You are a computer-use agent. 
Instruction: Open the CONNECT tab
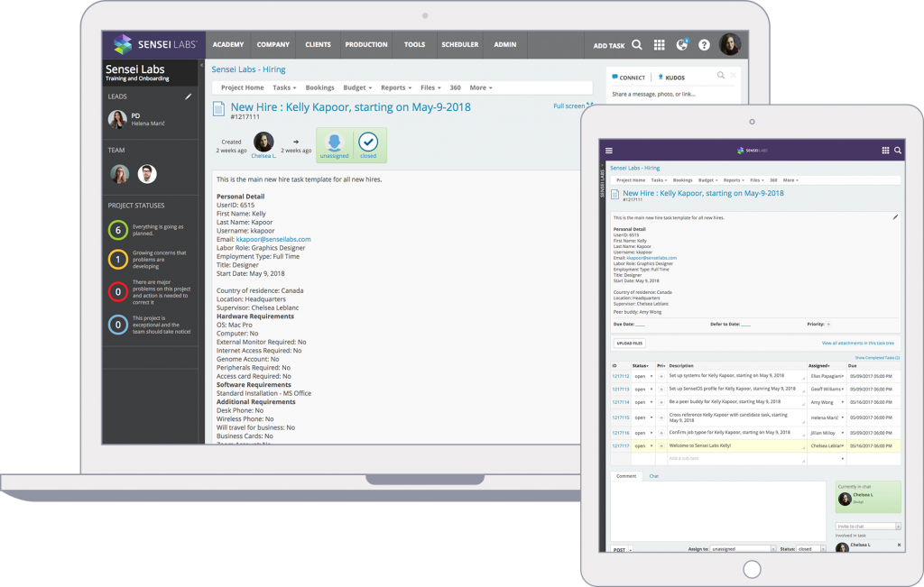coord(628,78)
